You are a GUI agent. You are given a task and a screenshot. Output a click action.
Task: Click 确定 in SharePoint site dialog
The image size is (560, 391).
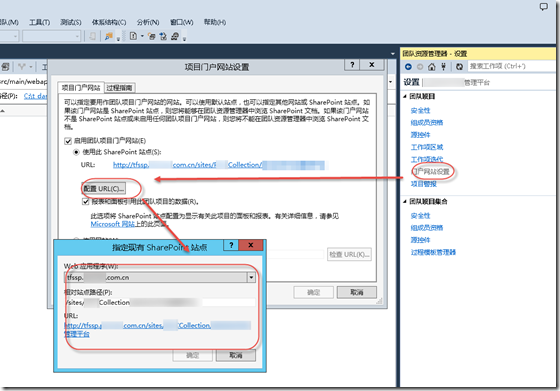(192, 355)
